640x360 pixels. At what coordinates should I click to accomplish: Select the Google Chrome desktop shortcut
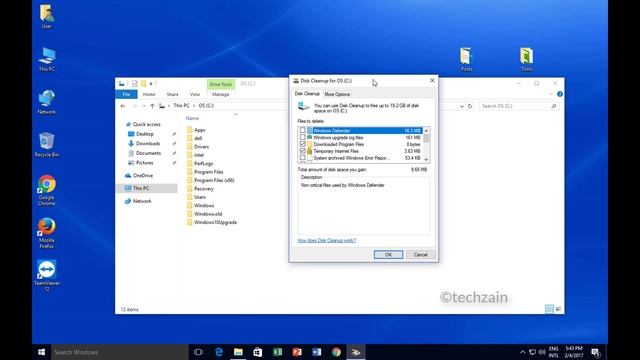(x=47, y=190)
